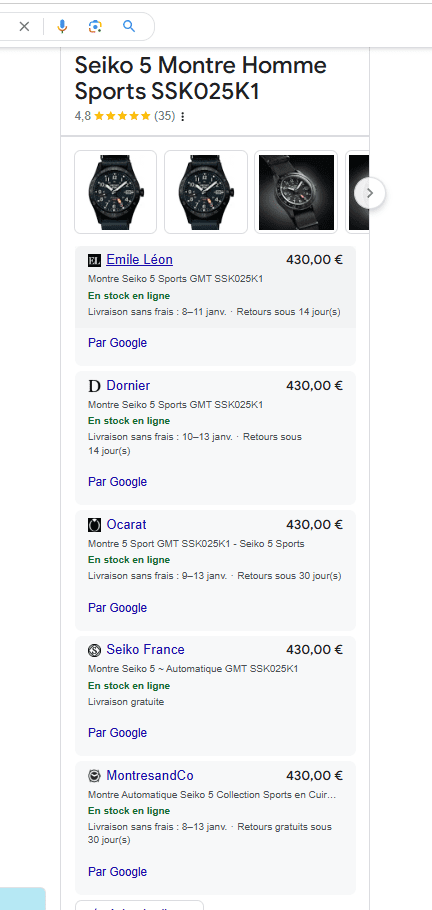Open the Dornier seller link
The height and width of the screenshot is (910, 432).
coord(128,385)
